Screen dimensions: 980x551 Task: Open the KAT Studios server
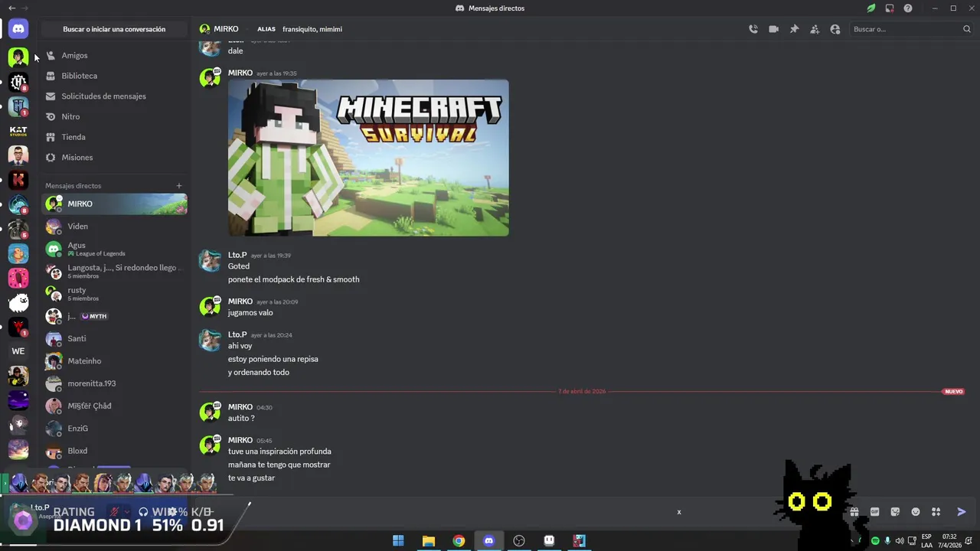click(x=18, y=131)
